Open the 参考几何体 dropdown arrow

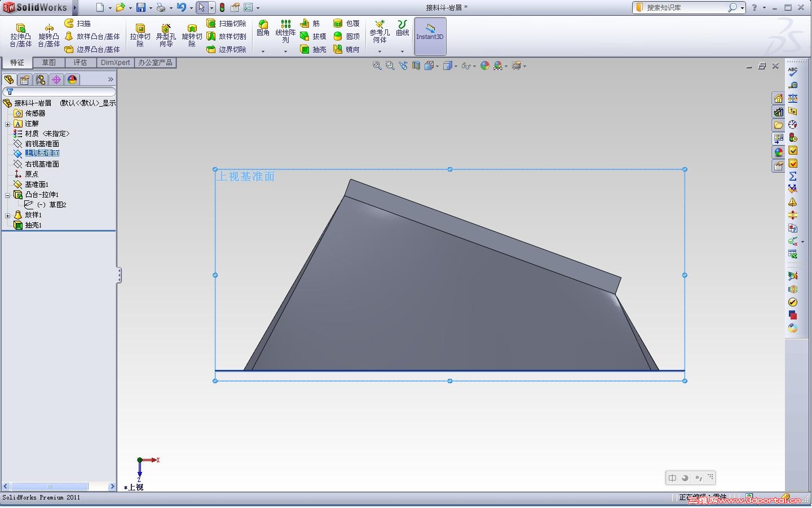[x=379, y=51]
